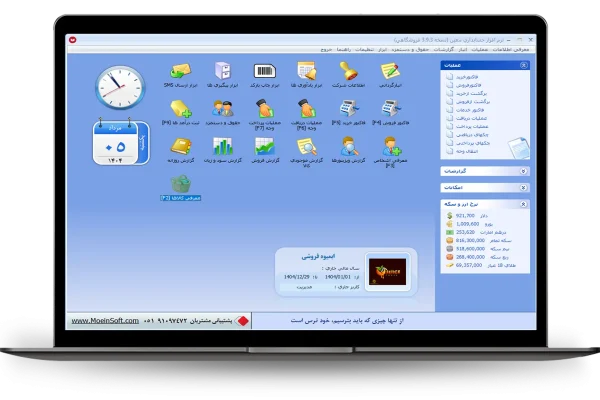Click the company logo thumbnail

click(x=388, y=271)
